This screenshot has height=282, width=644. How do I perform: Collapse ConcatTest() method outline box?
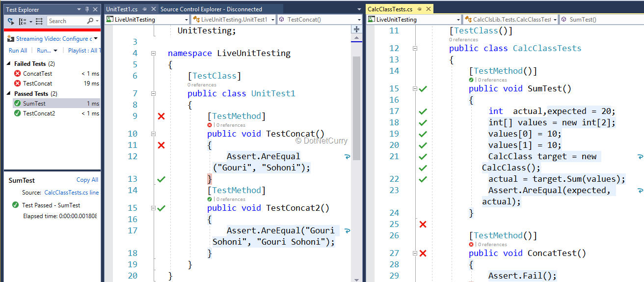[415, 254]
